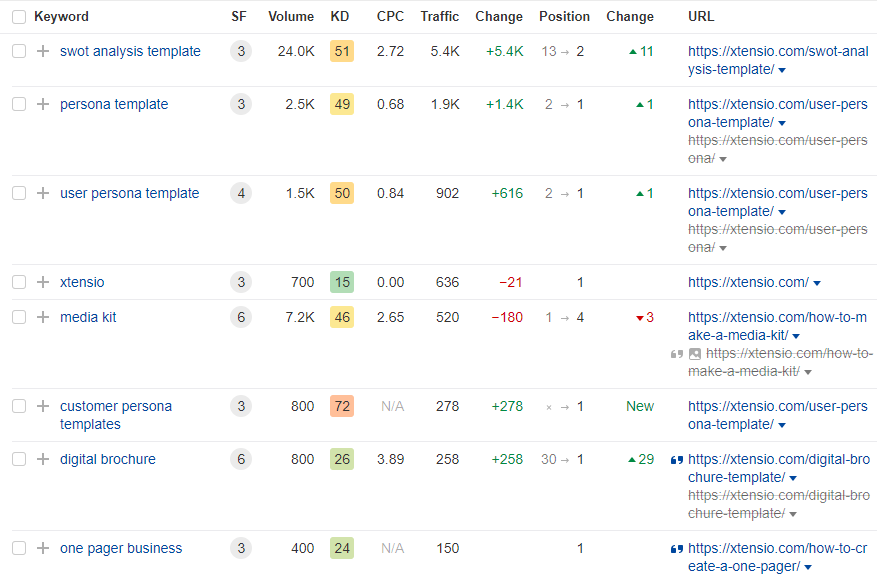Image resolution: width=877 pixels, height=583 pixels.
Task: Expand blue digital-brochure-template URL arrow
Action: 793,479
